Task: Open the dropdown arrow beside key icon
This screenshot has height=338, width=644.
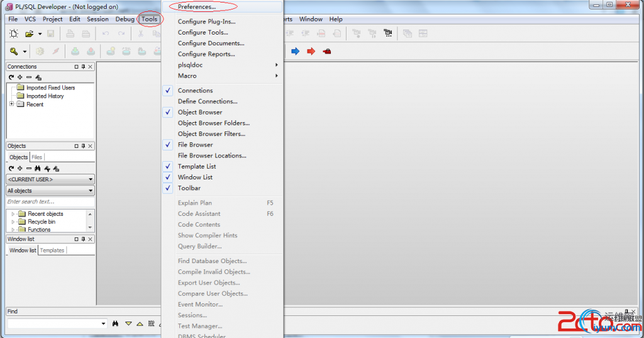Action: pyautogui.click(x=25, y=52)
